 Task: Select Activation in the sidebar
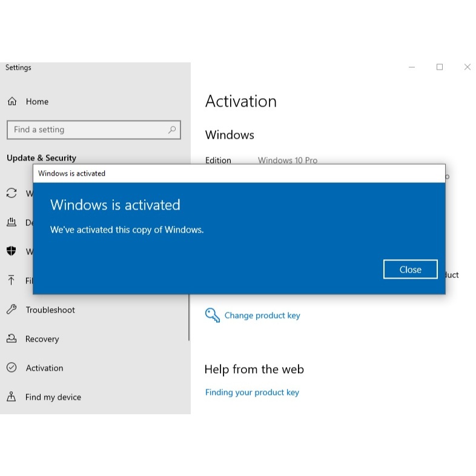(x=44, y=368)
